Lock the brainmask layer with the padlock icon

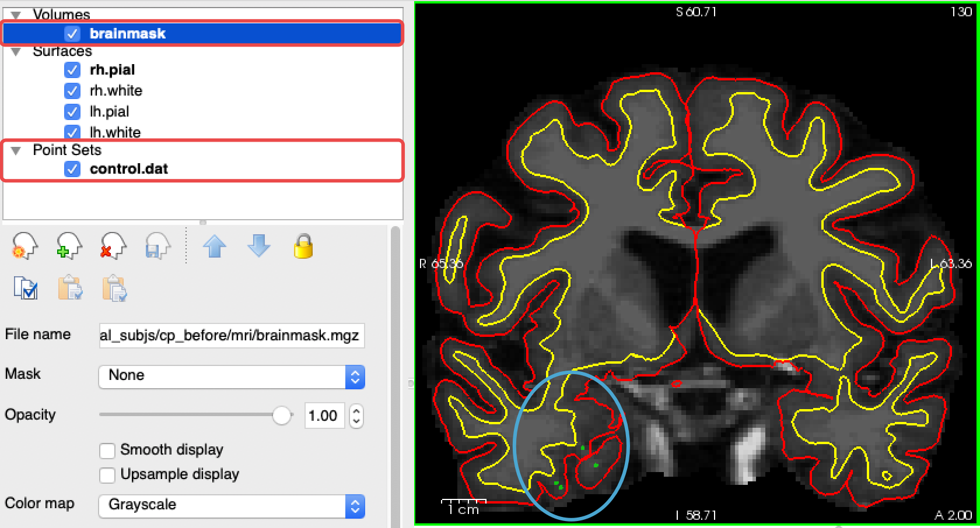(x=303, y=247)
